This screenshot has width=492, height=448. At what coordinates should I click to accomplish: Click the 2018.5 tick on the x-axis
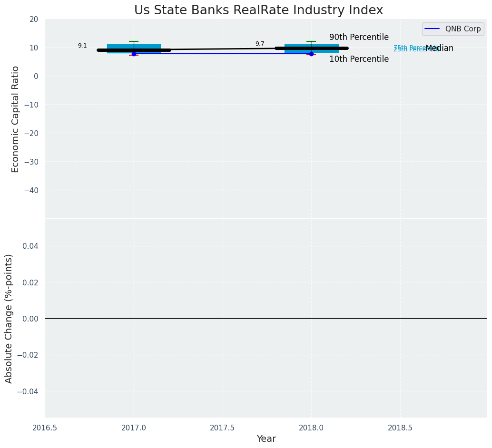(400, 428)
